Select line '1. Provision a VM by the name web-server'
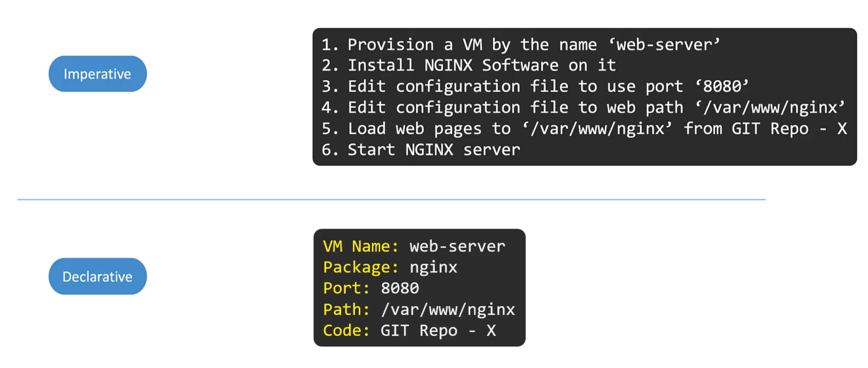This screenshot has width=868, height=368. pos(520,45)
